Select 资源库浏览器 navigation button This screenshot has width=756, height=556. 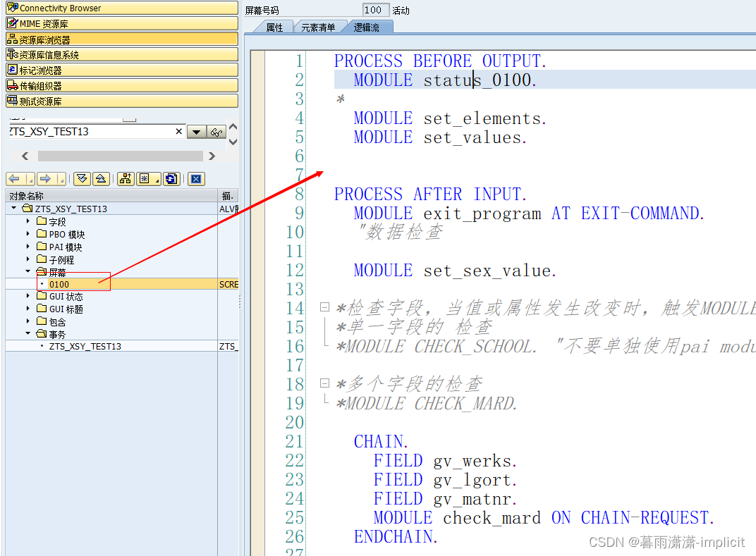pos(122,39)
